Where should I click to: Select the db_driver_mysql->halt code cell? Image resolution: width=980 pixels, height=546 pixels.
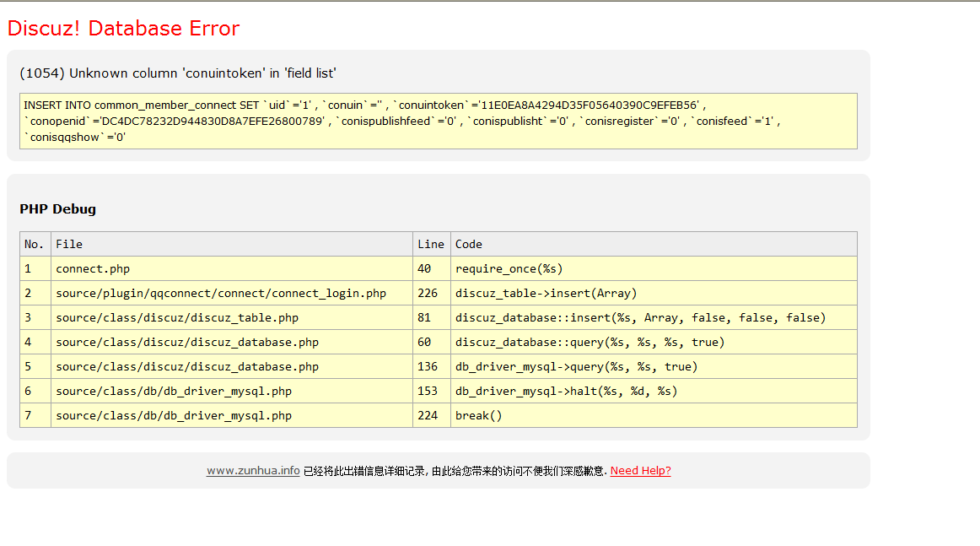tap(566, 391)
